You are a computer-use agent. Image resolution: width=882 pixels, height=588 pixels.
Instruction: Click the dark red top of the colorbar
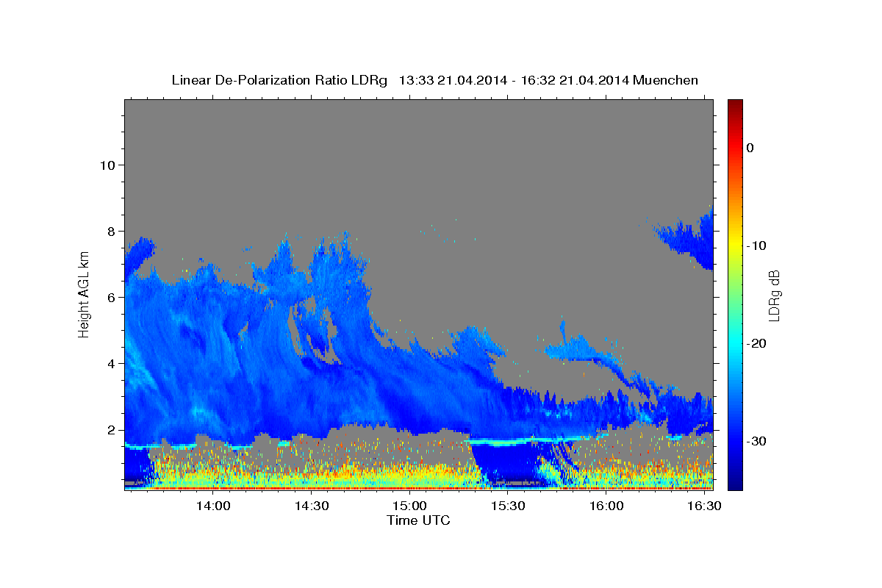(x=735, y=104)
